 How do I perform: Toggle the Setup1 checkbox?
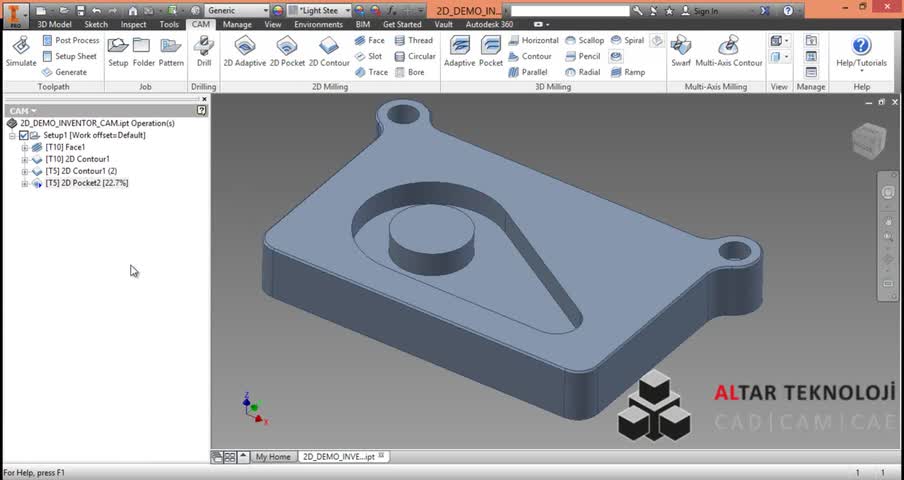point(24,135)
